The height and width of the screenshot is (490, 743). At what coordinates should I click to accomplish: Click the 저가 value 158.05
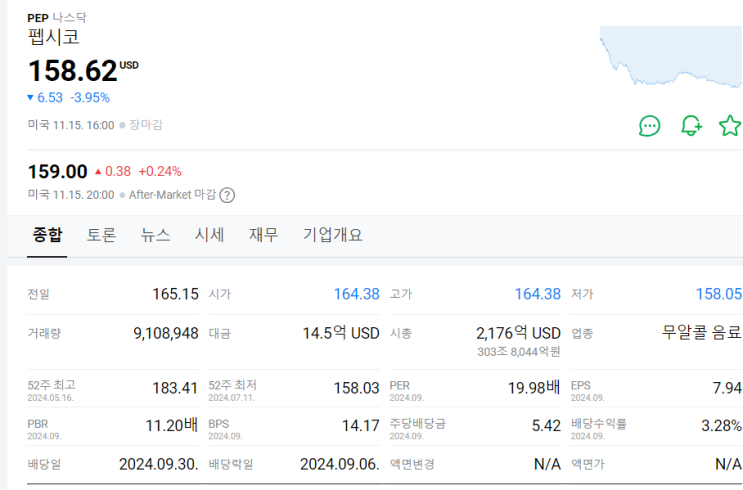pyautogui.click(x=718, y=294)
